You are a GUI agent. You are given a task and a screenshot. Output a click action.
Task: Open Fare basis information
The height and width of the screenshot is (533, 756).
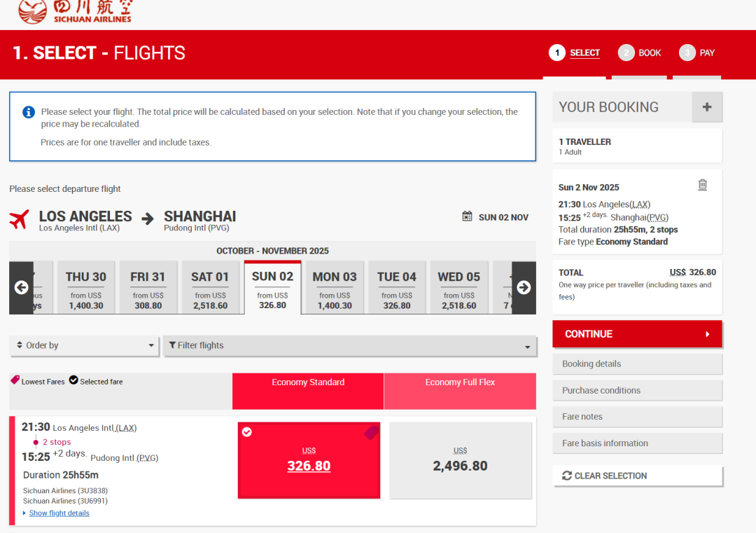click(x=637, y=443)
